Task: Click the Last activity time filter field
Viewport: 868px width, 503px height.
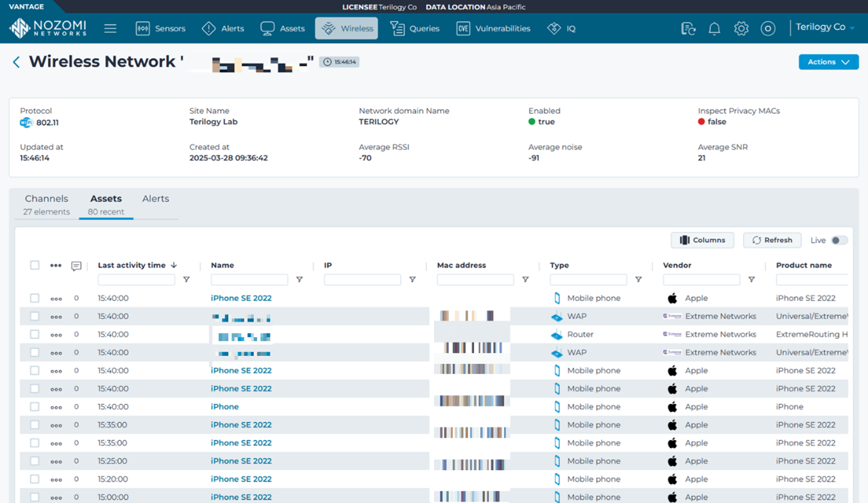Action: pos(136,280)
